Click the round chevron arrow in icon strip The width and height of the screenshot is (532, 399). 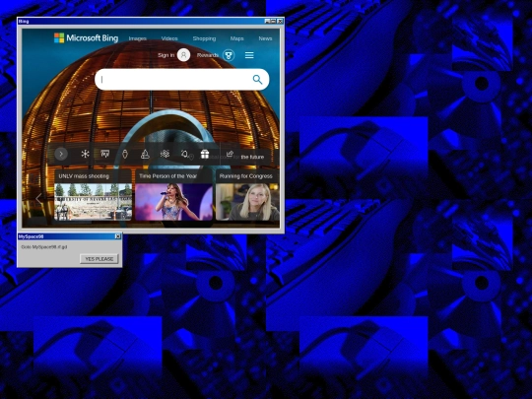pos(61,154)
